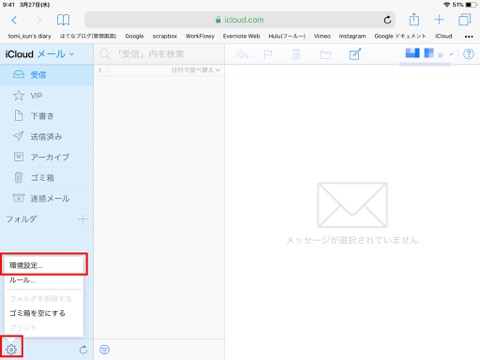This screenshot has height=360, width=480.
Task: Tap the icloud.com address bar
Action: [240, 20]
